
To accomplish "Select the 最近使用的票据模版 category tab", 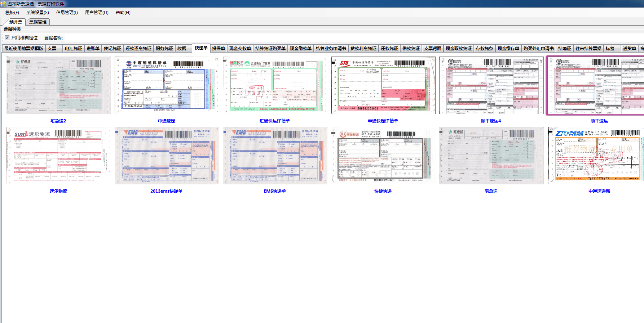I will [24, 49].
